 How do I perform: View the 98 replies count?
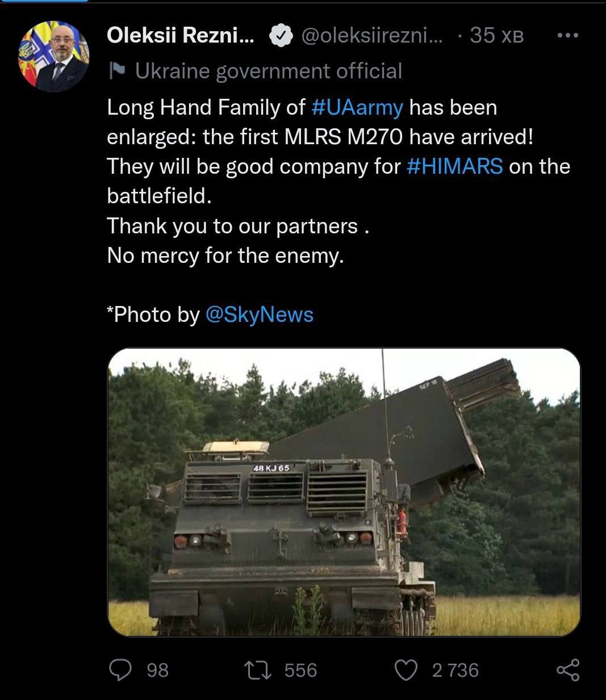coord(157,670)
